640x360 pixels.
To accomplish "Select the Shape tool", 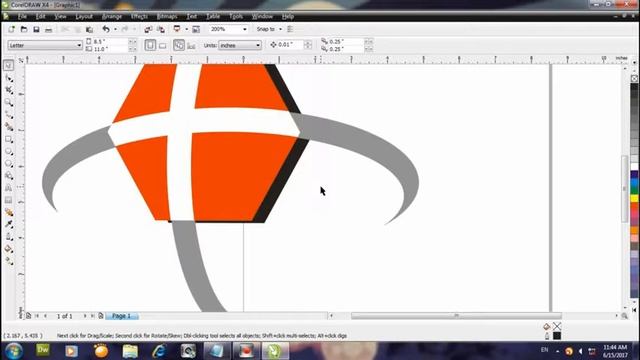I will pos(9,78).
